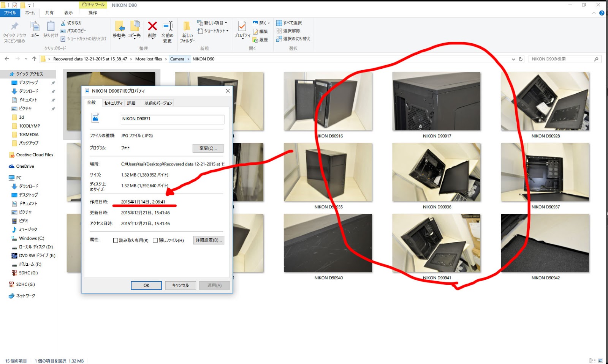Image resolution: width=608 pixels, height=364 pixels.
Task: Click 'More lost files' breadcrumb segment
Action: click(149, 59)
